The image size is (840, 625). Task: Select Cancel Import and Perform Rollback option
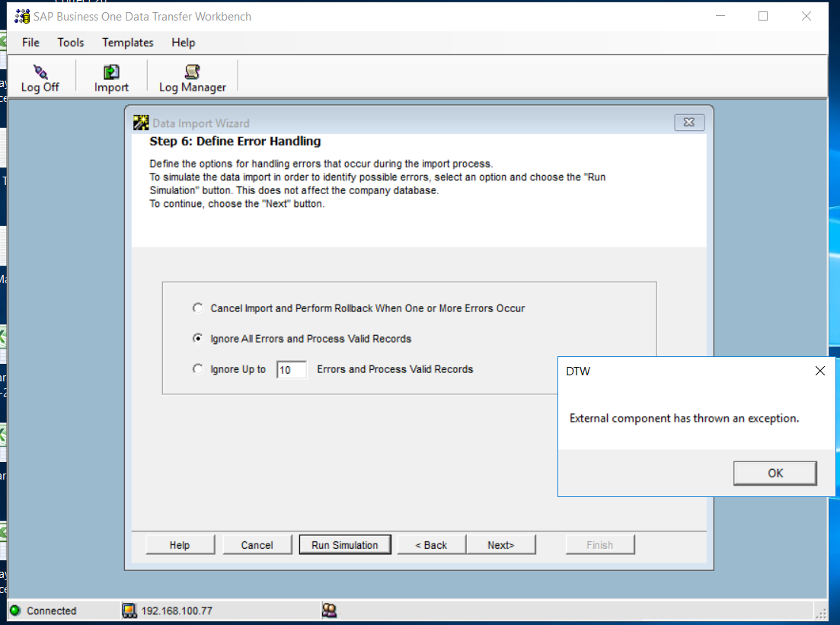point(198,308)
